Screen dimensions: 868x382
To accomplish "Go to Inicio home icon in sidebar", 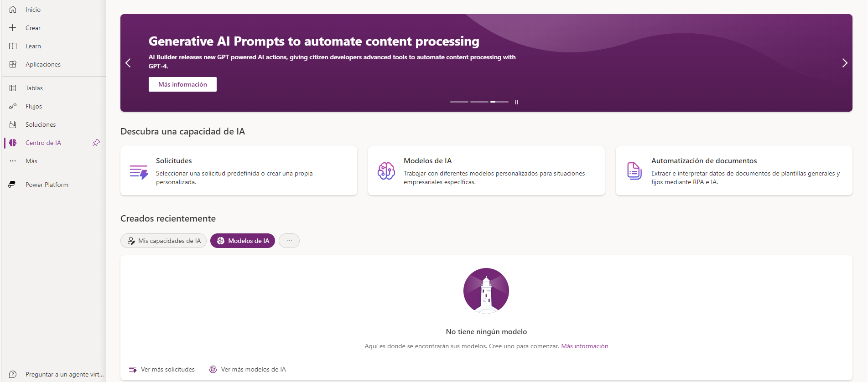I will pos(13,10).
